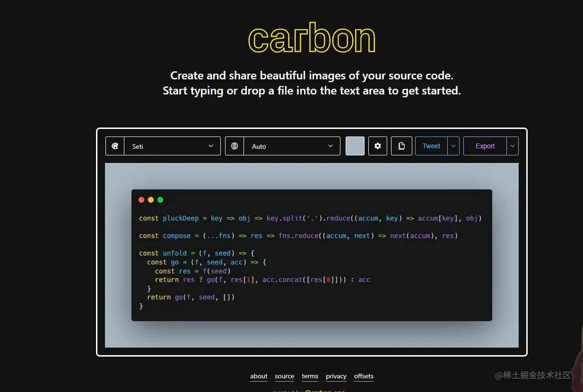
Task: Open the Seti theme dropdown
Action: tap(172, 146)
